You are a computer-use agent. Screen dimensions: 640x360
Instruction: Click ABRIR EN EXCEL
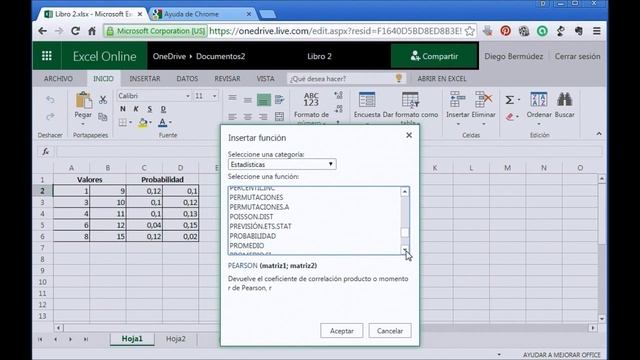(442, 79)
